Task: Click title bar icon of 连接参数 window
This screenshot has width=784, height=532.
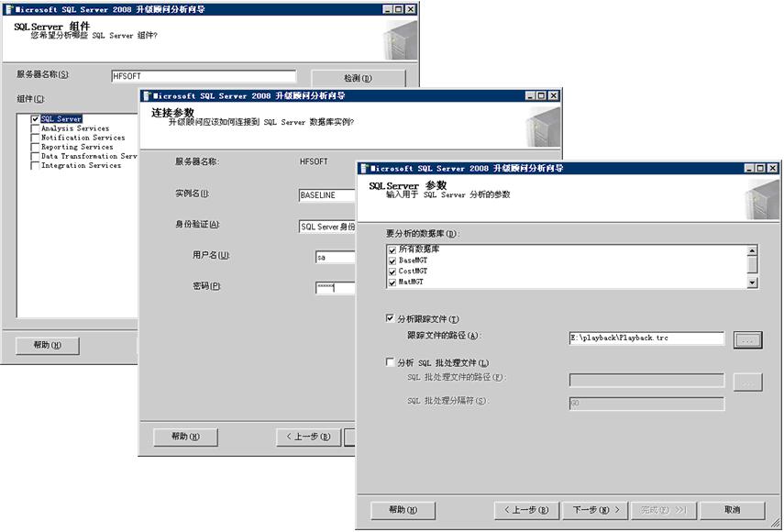Action: 147,95
